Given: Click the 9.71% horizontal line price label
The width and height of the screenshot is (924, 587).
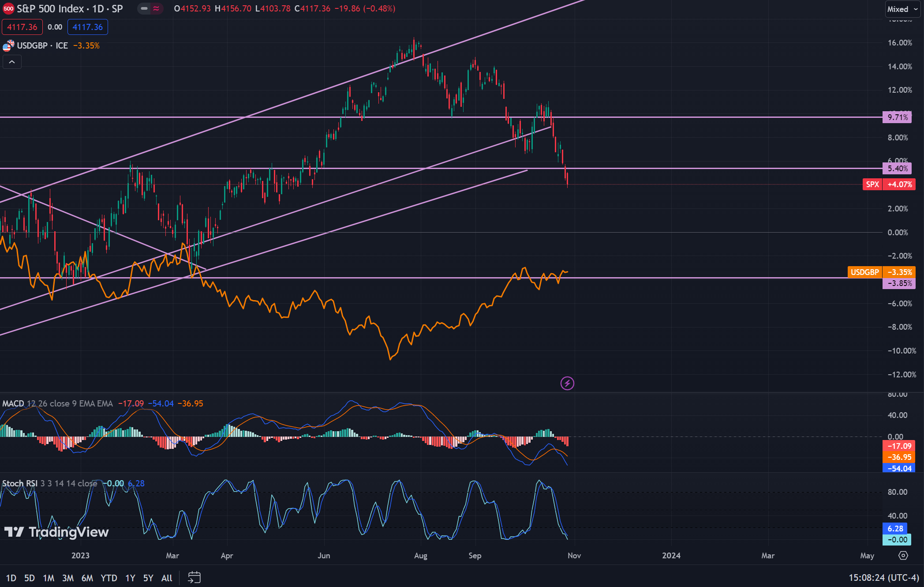Looking at the screenshot, I should click(x=898, y=117).
